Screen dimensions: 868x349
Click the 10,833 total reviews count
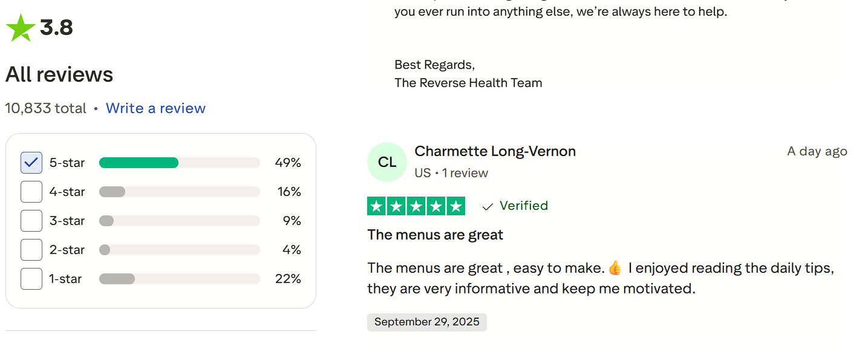[46, 108]
